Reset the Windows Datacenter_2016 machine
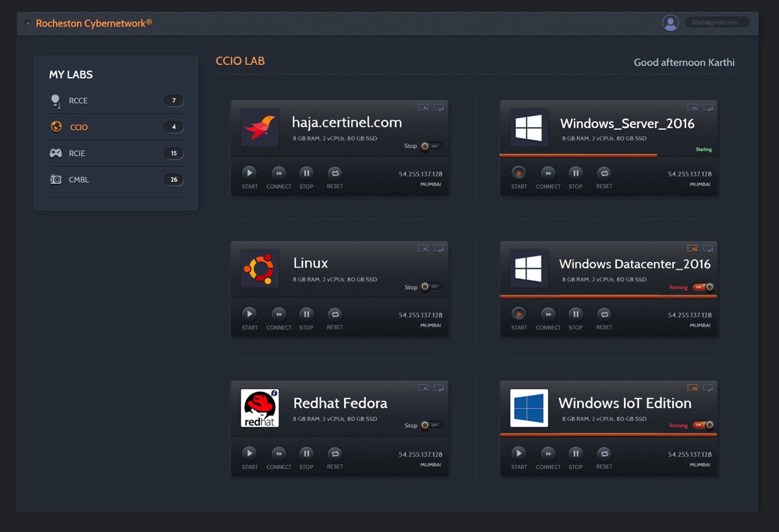The width and height of the screenshot is (779, 532). pos(604,314)
